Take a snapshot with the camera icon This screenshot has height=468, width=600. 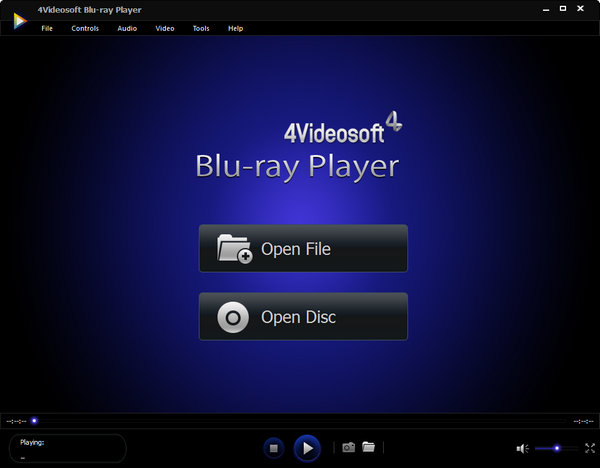tap(349, 447)
